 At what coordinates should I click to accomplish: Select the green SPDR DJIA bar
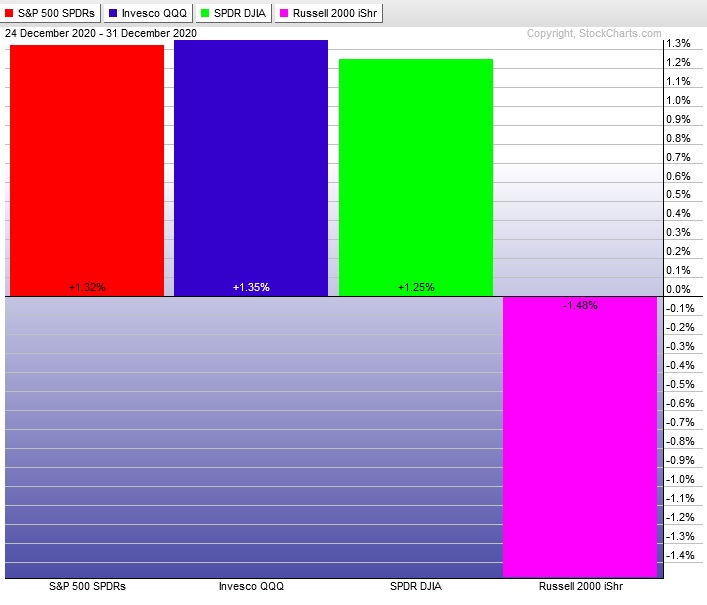[416, 178]
